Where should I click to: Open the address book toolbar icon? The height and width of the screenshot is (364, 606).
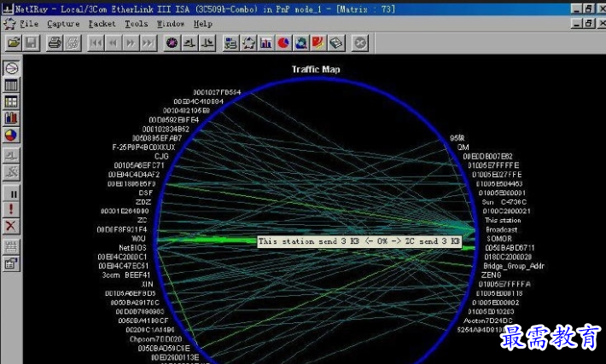click(x=336, y=43)
